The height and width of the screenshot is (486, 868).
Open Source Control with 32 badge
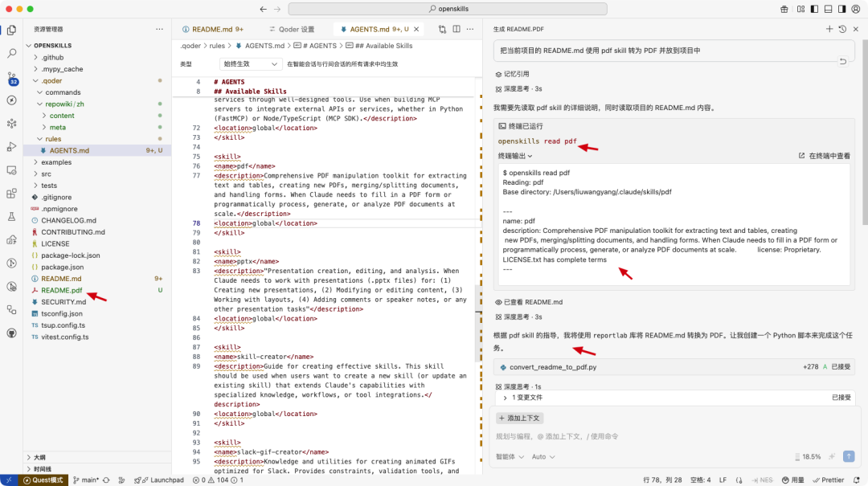point(11,77)
